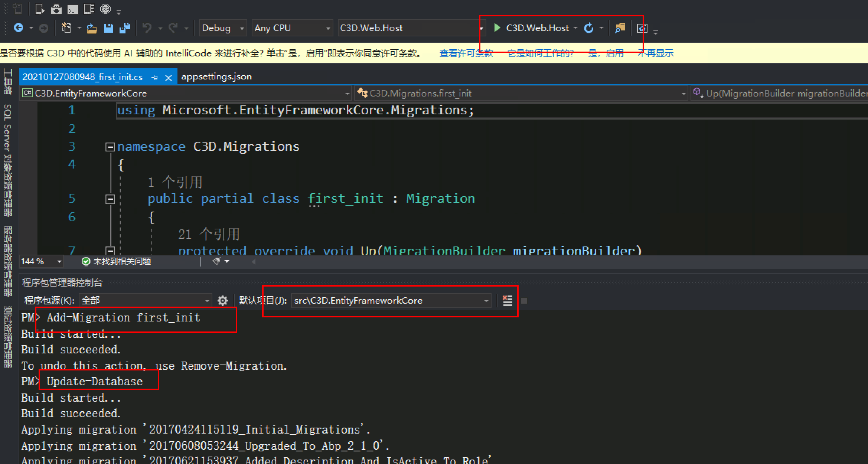Open the SQL Server 对象资源管理器 side tab

tap(7, 160)
